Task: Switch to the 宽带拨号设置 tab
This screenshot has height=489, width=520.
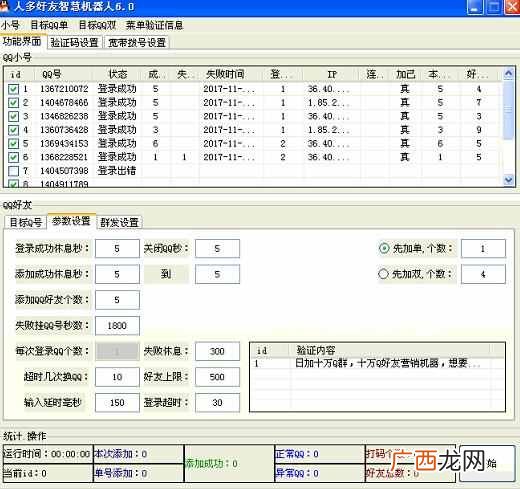Action: coord(137,42)
